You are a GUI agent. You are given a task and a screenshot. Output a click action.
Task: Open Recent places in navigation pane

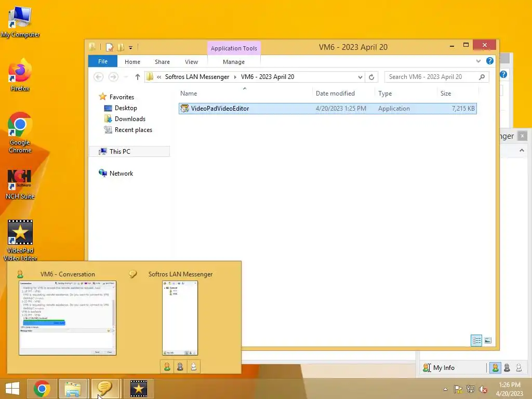(128, 129)
